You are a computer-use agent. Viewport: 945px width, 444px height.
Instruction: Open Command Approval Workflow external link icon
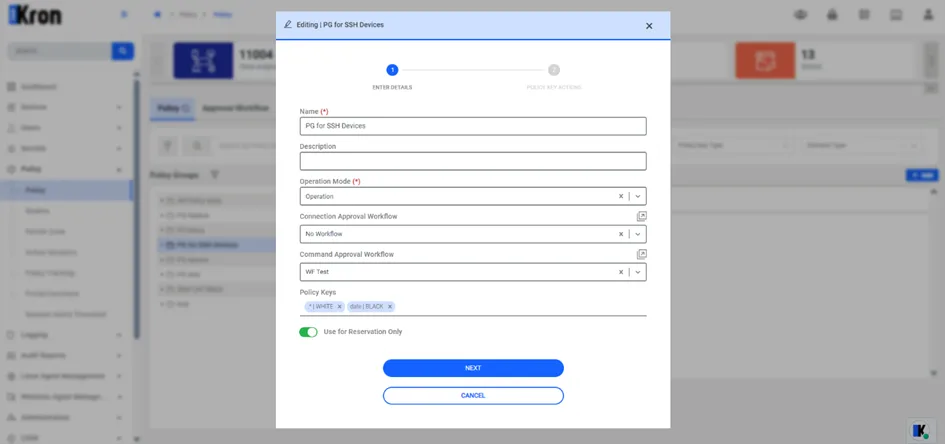coord(641,254)
